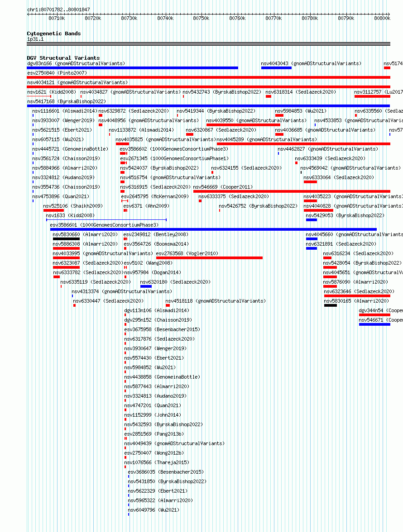Select nsv6318314 Sedlazeck2020 label
403x532 pixels.
pos(301,92)
